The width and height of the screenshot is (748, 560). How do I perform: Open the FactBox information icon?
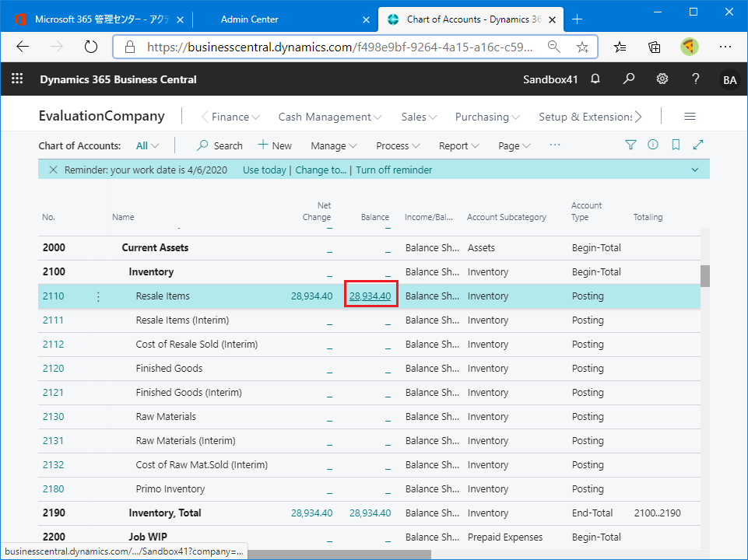[652, 145]
